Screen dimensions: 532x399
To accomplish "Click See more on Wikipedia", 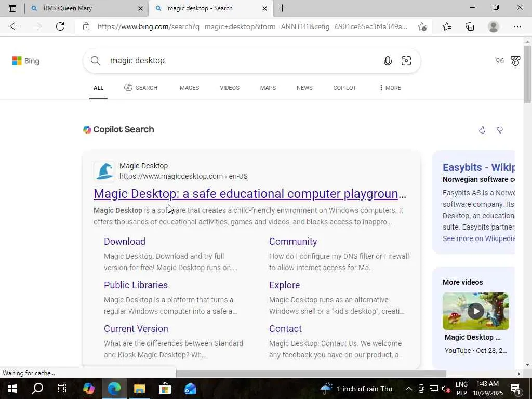I will (478, 238).
